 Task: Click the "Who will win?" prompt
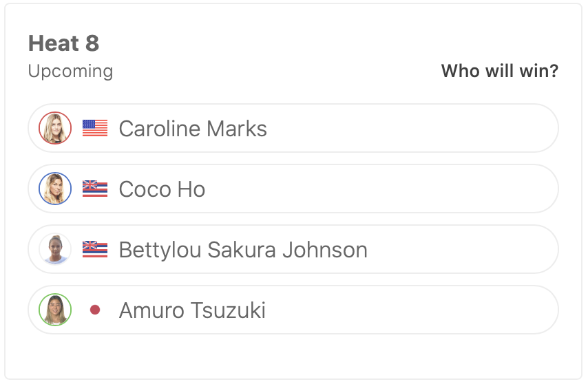499,71
